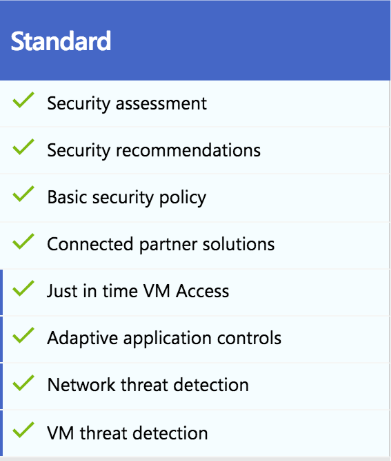The image size is (391, 461).
Task: Click the blue highlight bar beside Just in time VM Access
Action: click(x=1, y=292)
